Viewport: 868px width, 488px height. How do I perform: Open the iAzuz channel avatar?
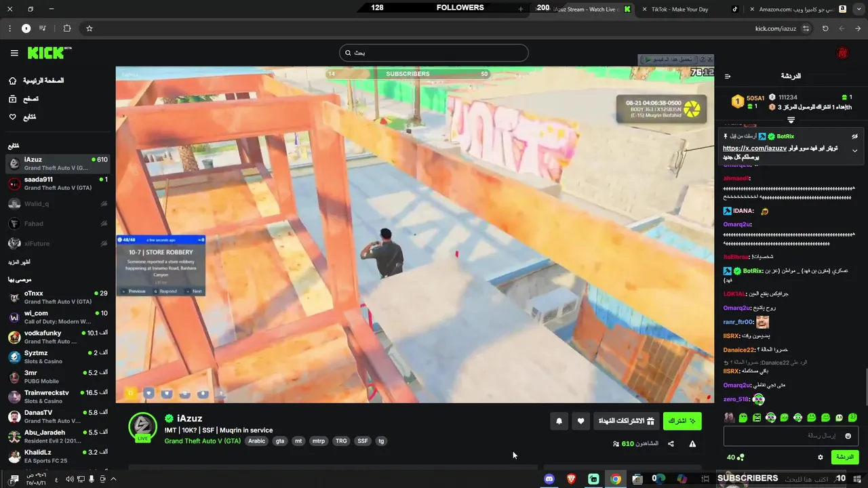pos(143,427)
